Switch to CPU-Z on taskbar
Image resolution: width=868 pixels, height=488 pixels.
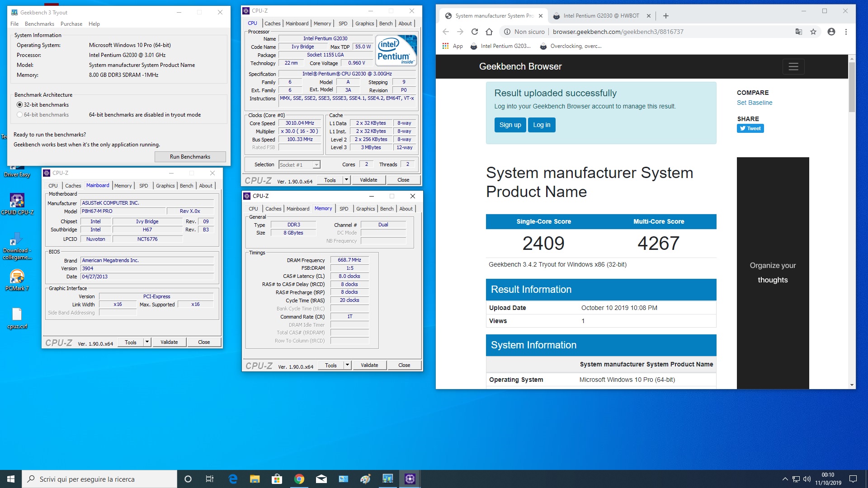(x=410, y=479)
